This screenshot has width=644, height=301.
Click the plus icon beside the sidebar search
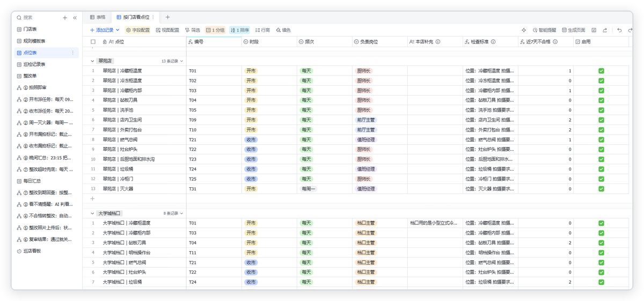pos(65,18)
